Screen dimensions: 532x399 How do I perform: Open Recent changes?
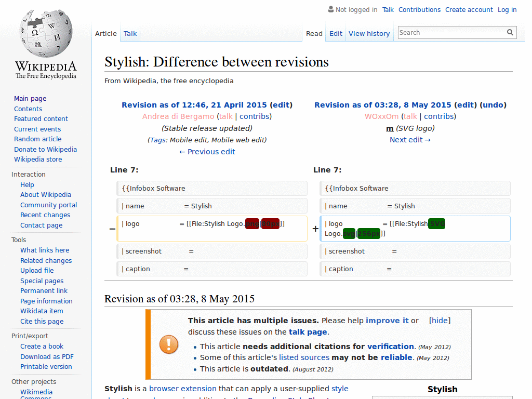tap(45, 215)
